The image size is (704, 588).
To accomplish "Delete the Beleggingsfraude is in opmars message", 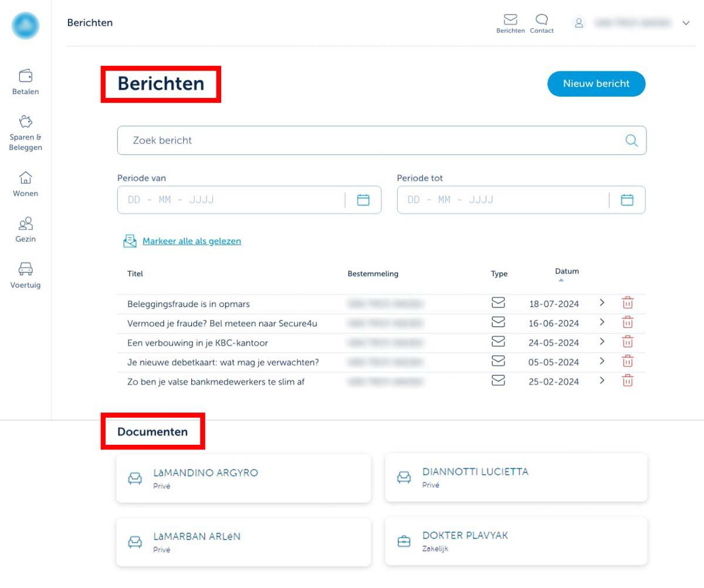I will coord(628,303).
